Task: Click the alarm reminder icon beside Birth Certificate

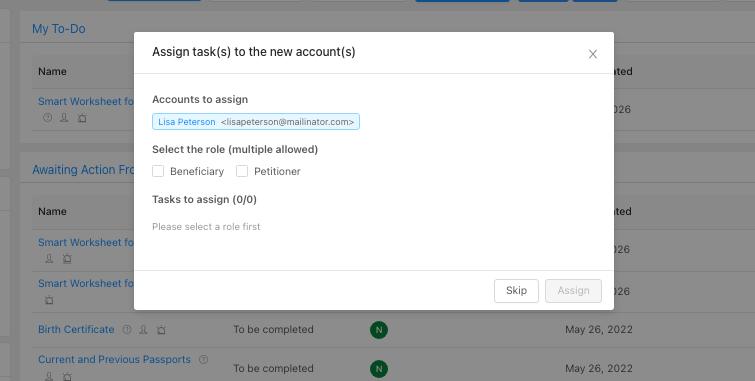Action: 161,329
